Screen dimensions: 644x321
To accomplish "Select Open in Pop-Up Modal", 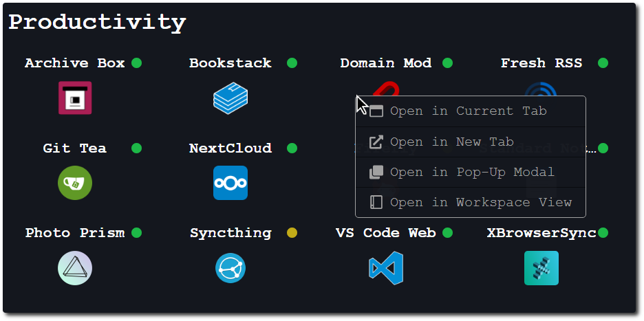I will coord(471,173).
